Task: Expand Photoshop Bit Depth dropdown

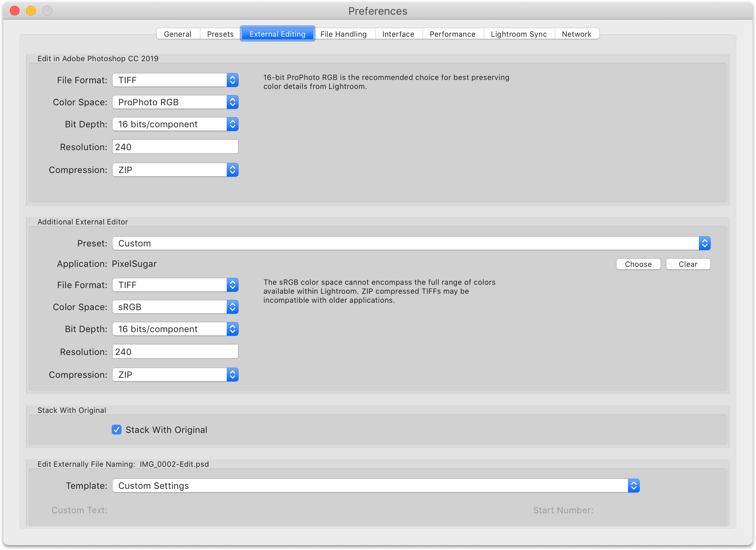Action: pyautogui.click(x=175, y=124)
